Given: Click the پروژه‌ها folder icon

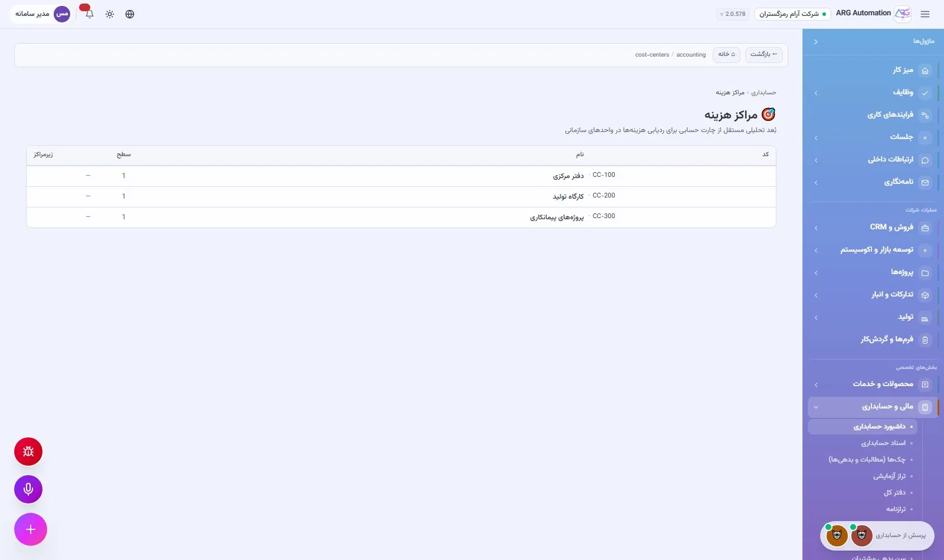Looking at the screenshot, I should pos(925,273).
